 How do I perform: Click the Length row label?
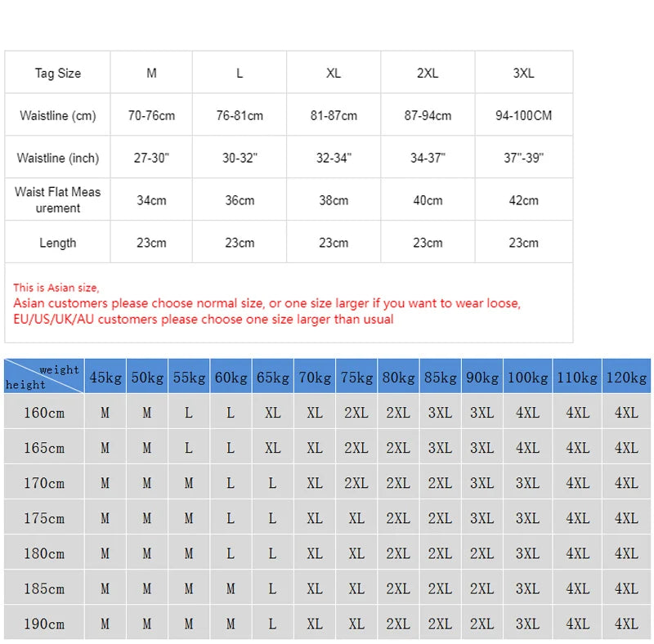(57, 243)
